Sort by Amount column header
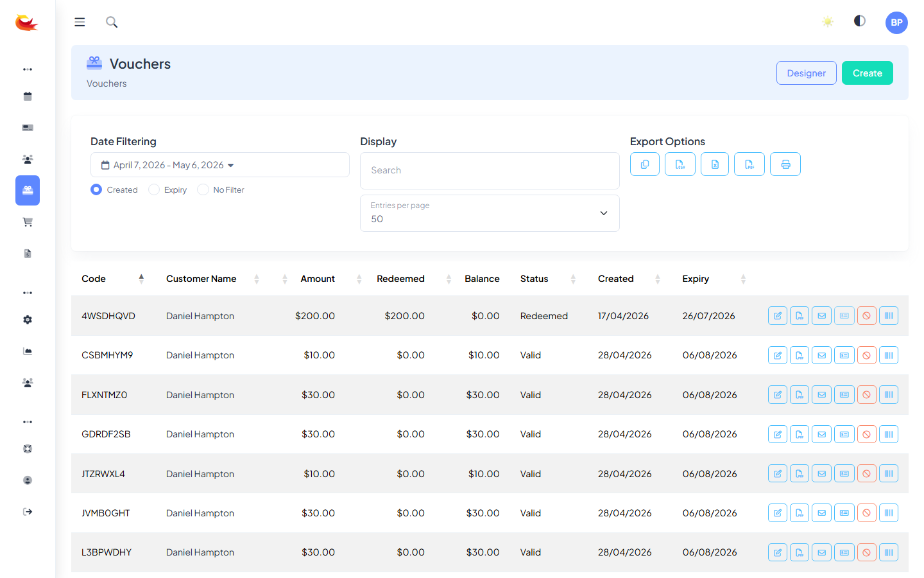The height and width of the screenshot is (578, 924). click(x=318, y=279)
